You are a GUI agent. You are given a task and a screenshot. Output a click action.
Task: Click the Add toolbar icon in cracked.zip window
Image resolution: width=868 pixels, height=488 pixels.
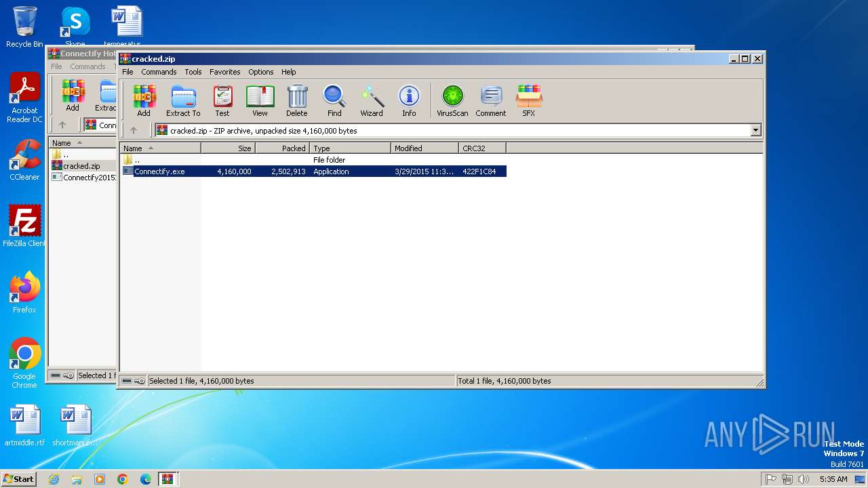(x=144, y=101)
